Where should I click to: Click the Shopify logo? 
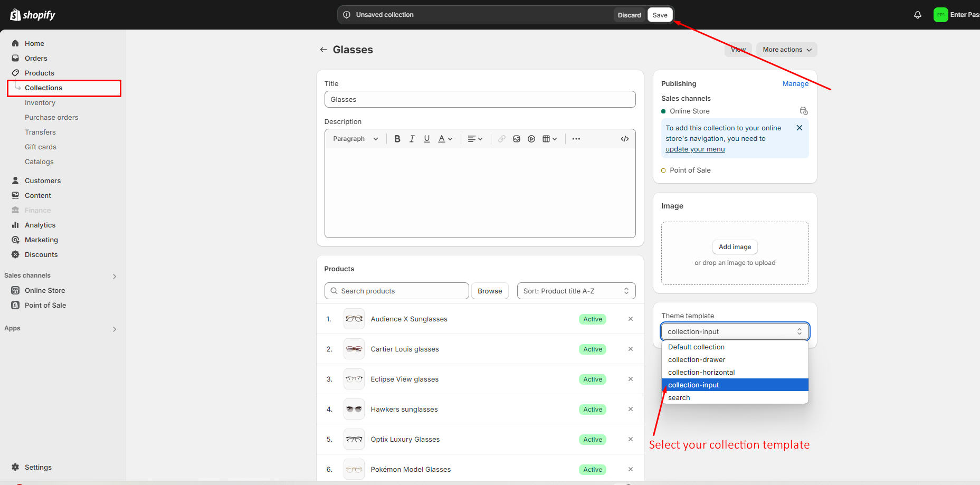pyautogui.click(x=33, y=15)
